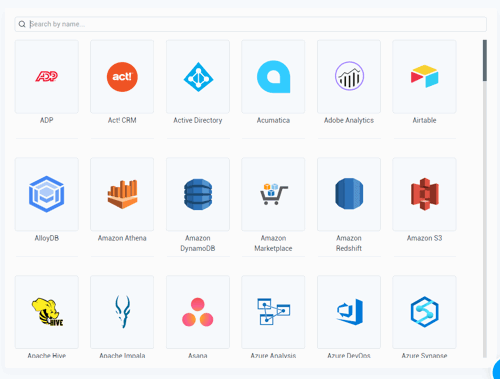Open the Amazon S3 connector

click(424, 194)
